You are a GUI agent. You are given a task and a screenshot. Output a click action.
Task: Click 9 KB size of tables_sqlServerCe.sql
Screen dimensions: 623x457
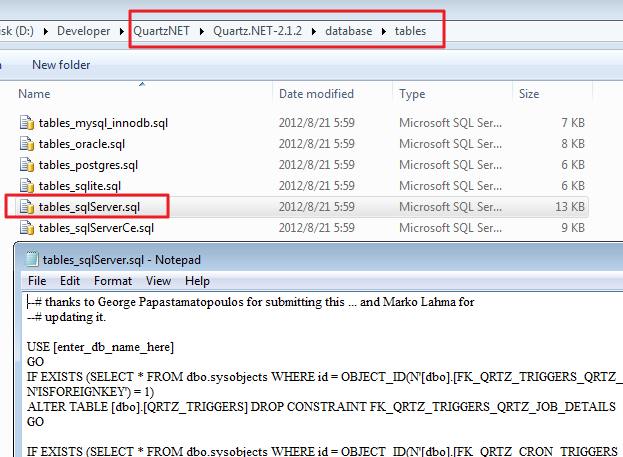(x=573, y=228)
